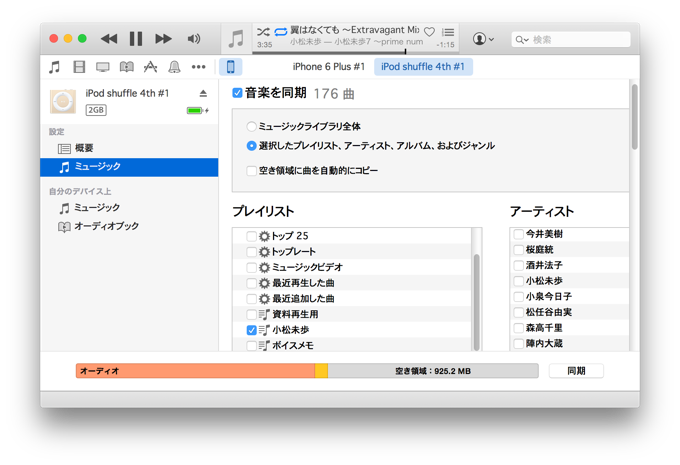The image size is (680, 465).
Task: Click the オーディオ storage bar segment
Action: (x=195, y=371)
